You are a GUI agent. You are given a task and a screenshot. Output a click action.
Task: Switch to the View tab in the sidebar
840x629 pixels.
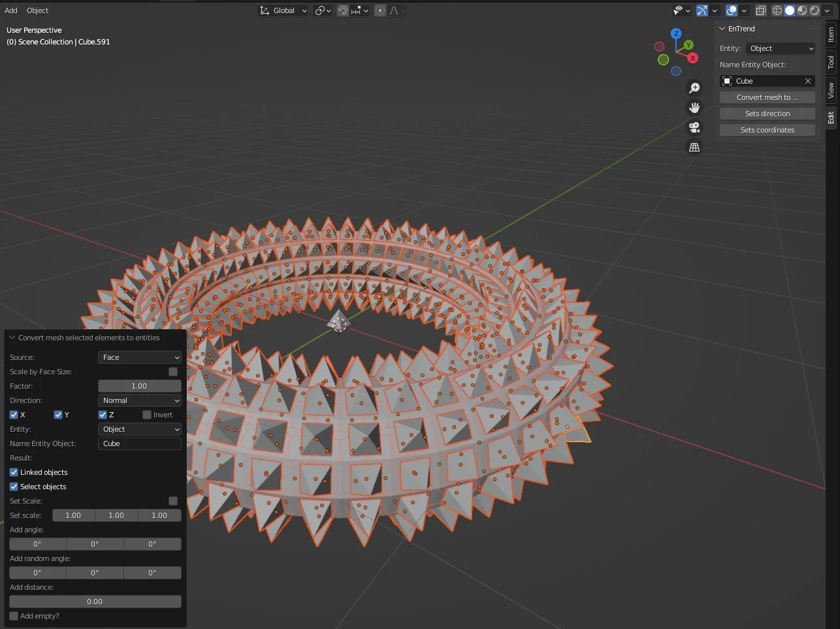pos(830,90)
